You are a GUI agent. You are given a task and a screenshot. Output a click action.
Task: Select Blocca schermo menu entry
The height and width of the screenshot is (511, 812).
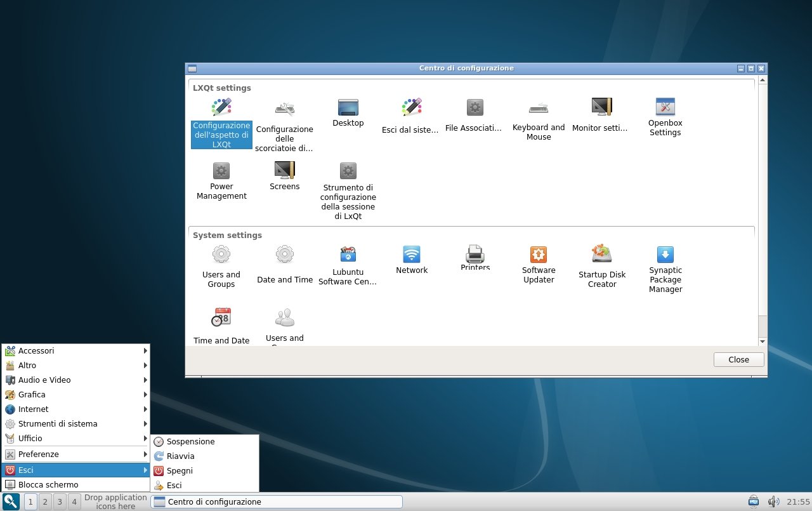(x=48, y=484)
